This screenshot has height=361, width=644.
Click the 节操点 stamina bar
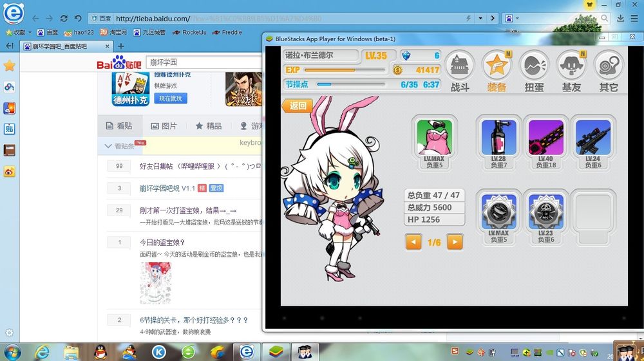point(351,84)
